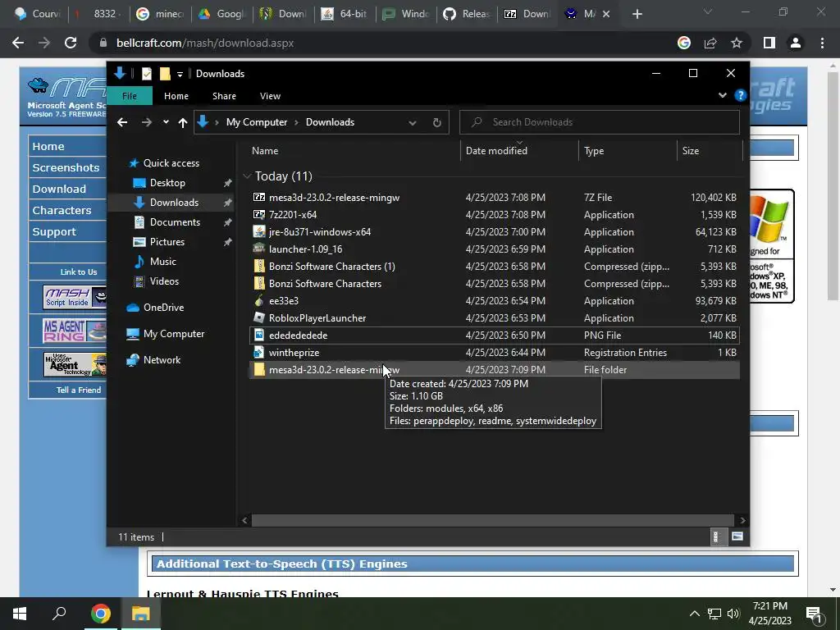Open a new Chrome tab
This screenshot has width=840, height=630.
637,14
